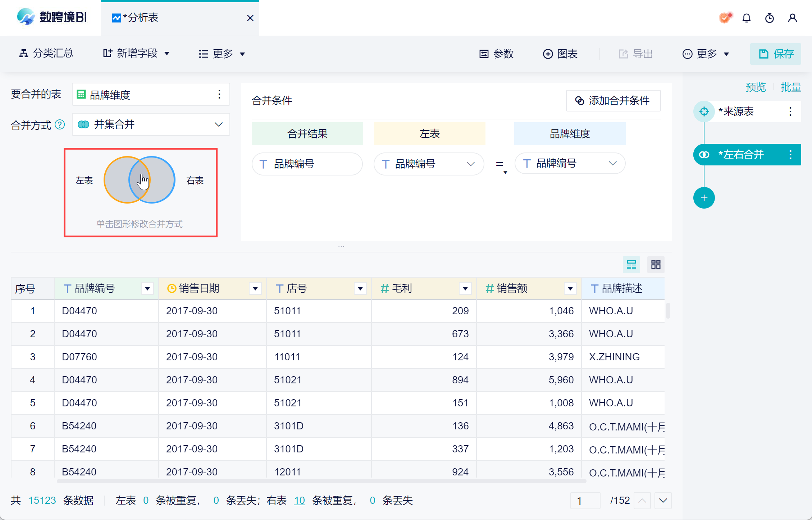Open the user profile icon

792,18
